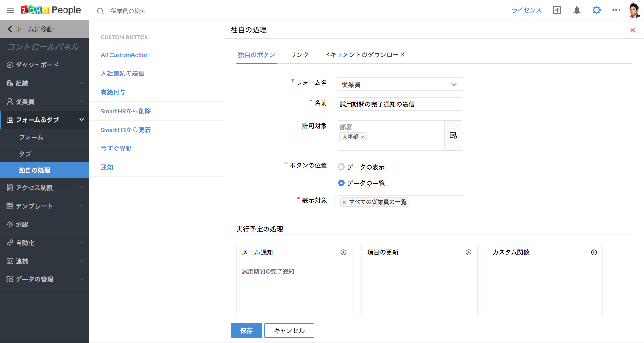The image size is (644, 343).
Task: Select the データの一覧 radio button
Action: [342, 183]
